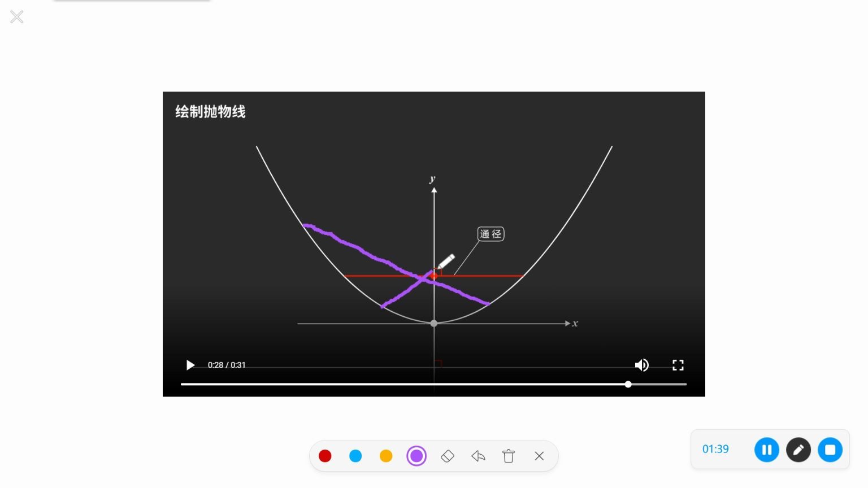Click the 通径 label in the video
The image size is (868, 488).
(x=490, y=234)
